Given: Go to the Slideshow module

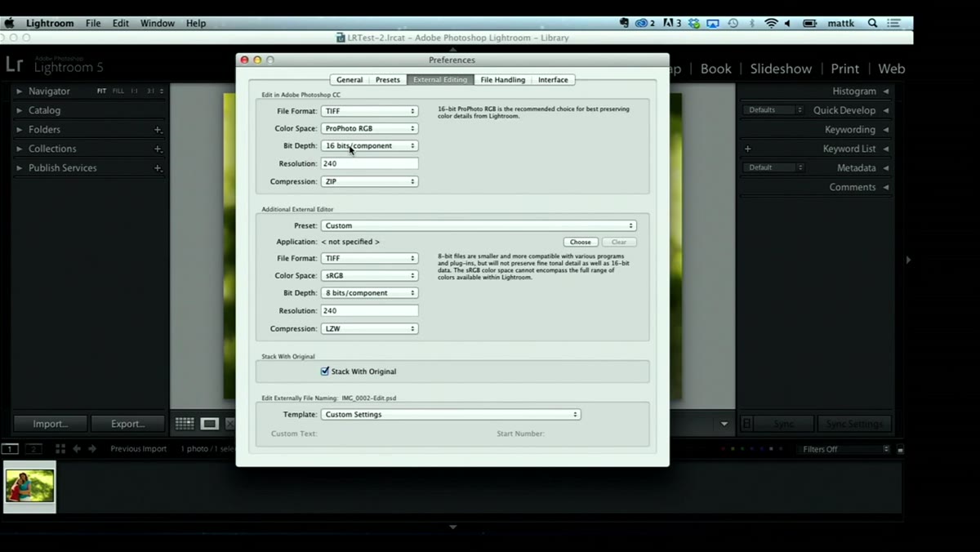Looking at the screenshot, I should pos(781,69).
